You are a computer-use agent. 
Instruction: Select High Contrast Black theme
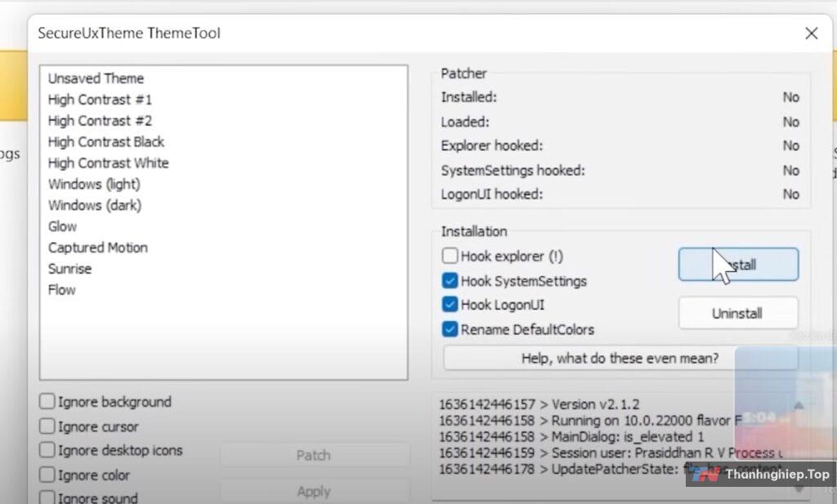106,142
